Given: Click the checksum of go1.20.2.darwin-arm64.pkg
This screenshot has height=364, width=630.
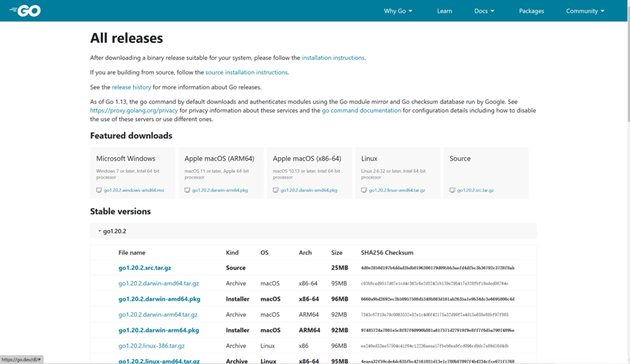Looking at the screenshot, I should point(438,331).
